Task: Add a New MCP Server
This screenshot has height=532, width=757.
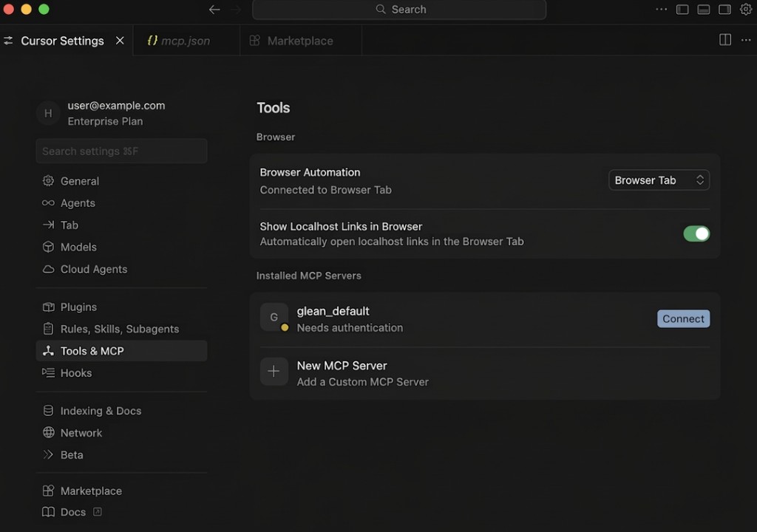Action: pos(342,366)
